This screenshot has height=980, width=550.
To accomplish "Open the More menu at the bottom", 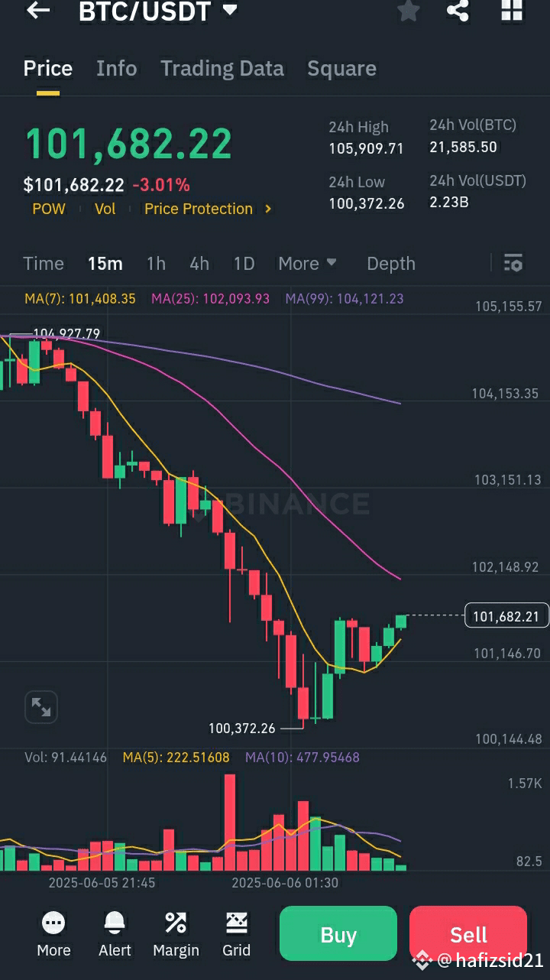I will (53, 935).
